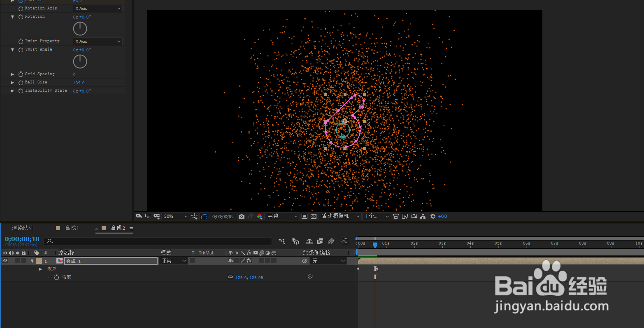644x328 pixels.
Task: Open the 活动摄像机 camera dropdown
Action: point(340,216)
